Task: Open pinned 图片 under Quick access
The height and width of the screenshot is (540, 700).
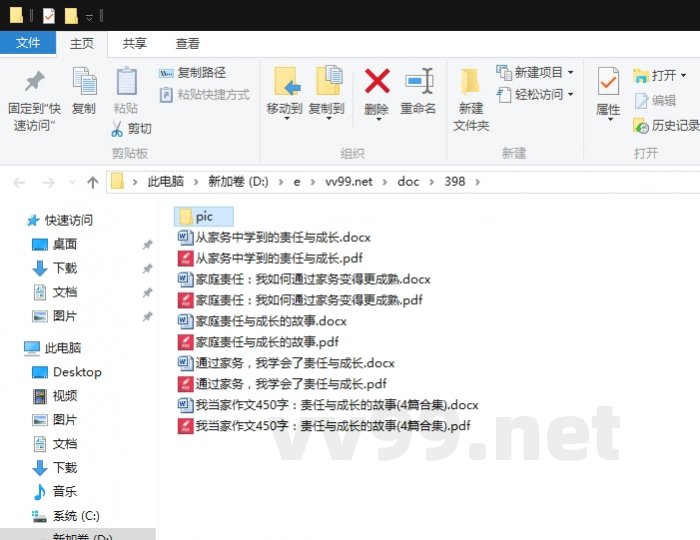Action: (54, 316)
